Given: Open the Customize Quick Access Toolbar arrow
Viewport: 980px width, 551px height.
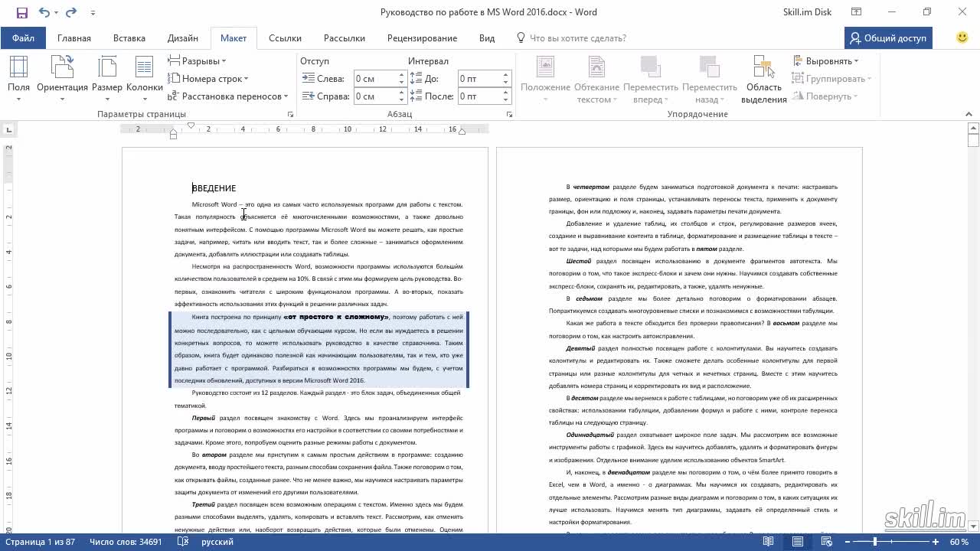Looking at the screenshot, I should 93,13.
